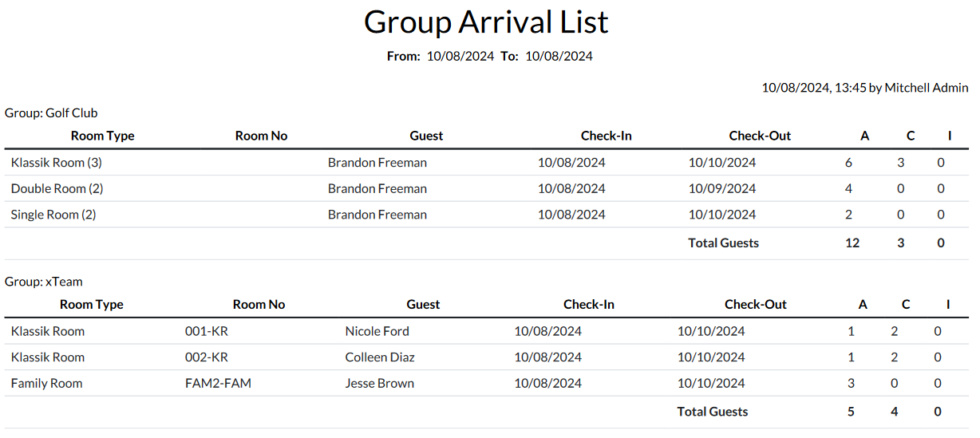
Task: Click the Group Arrival List title
Action: [x=486, y=22]
